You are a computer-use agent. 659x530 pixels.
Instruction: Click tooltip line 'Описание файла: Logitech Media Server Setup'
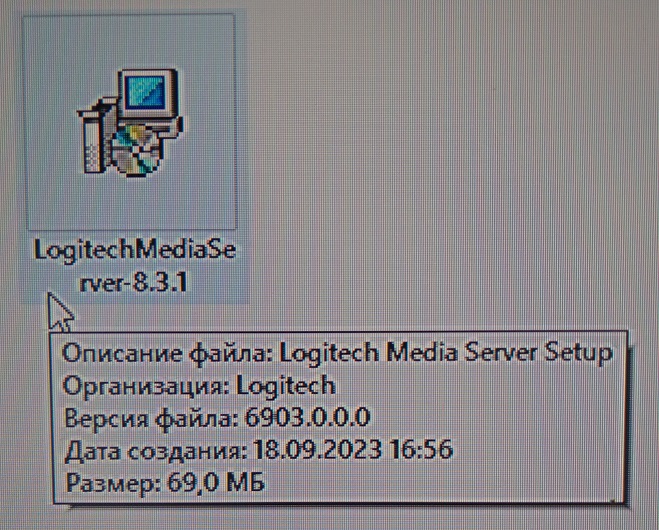click(337, 353)
